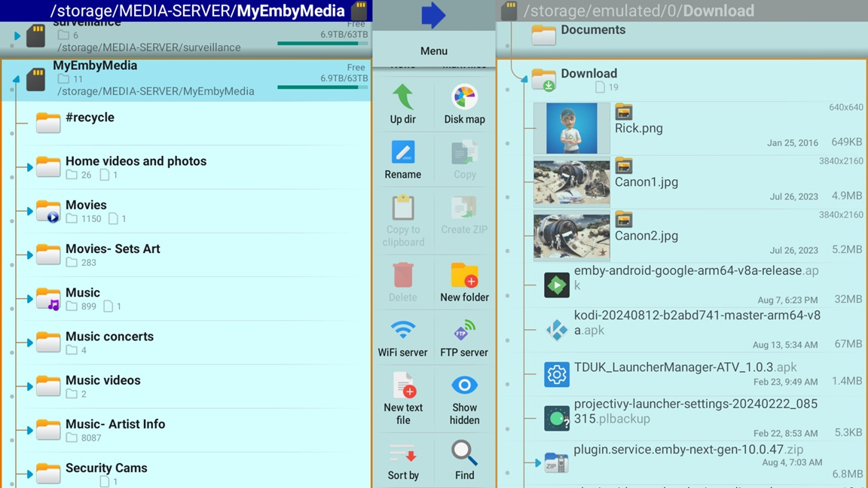Open the Disk map tool
The height and width of the screenshot is (488, 868).
(x=464, y=98)
